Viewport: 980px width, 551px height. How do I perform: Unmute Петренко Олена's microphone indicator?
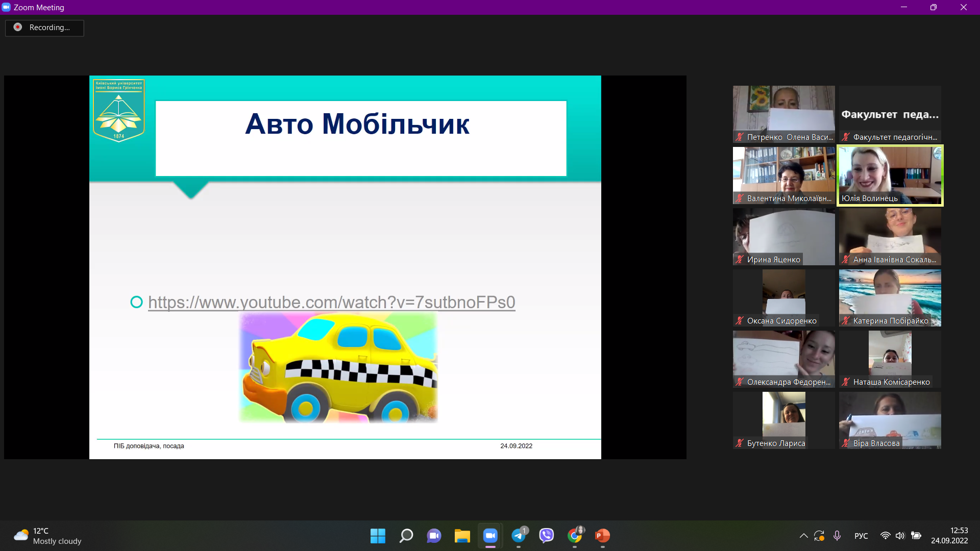click(739, 137)
